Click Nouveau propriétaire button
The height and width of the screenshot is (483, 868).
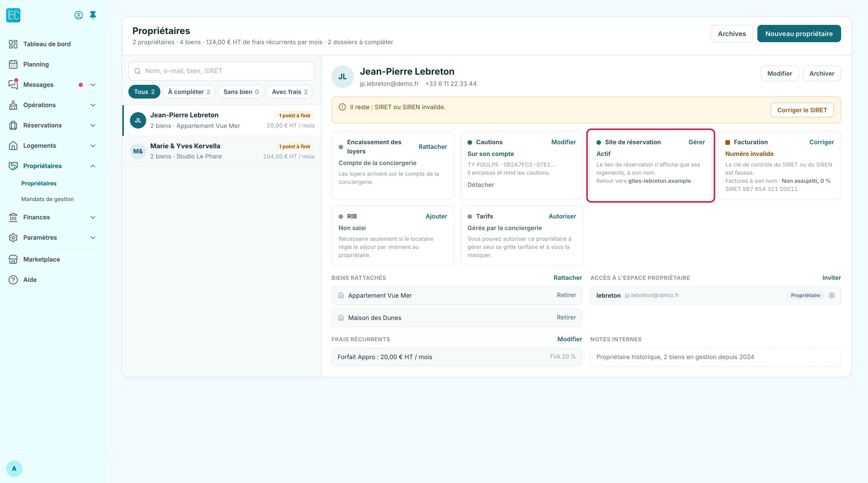click(x=799, y=34)
